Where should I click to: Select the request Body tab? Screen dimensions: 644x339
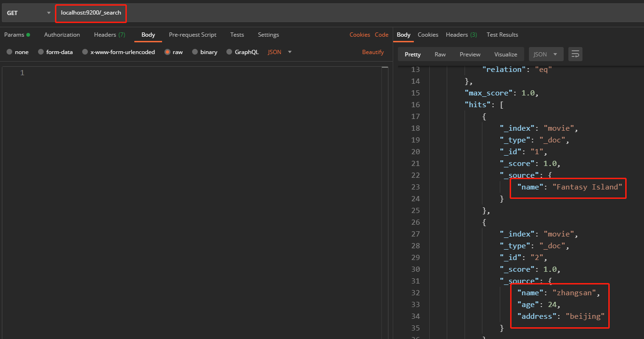click(x=148, y=35)
